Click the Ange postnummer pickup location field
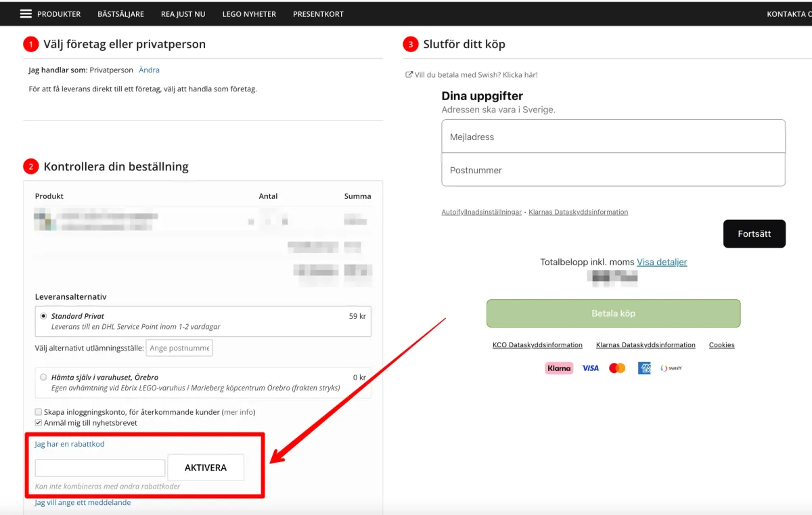Screen dimensions: 812x515 click(179, 348)
